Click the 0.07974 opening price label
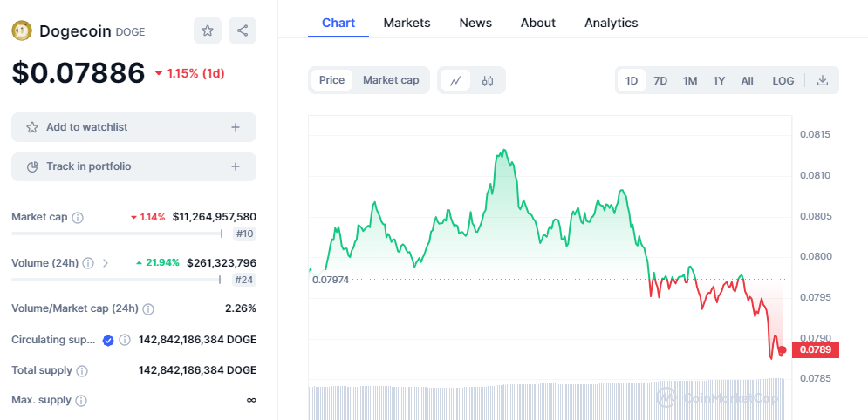Image resolution: width=868 pixels, height=420 pixels. [331, 280]
